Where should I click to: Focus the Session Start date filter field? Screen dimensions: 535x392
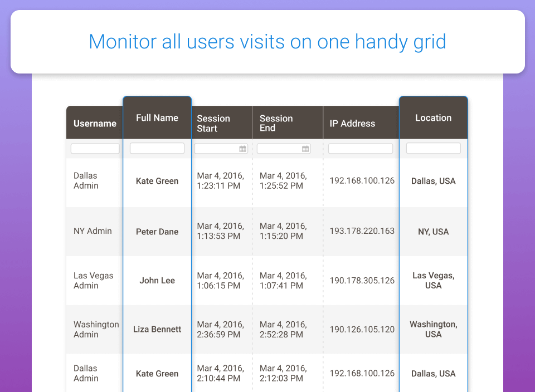point(216,149)
